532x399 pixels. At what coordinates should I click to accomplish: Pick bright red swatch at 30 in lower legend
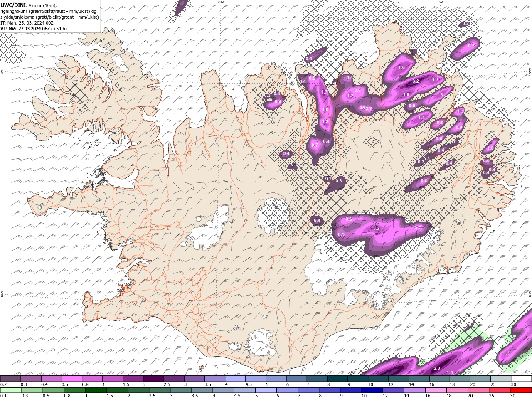click(x=521, y=390)
